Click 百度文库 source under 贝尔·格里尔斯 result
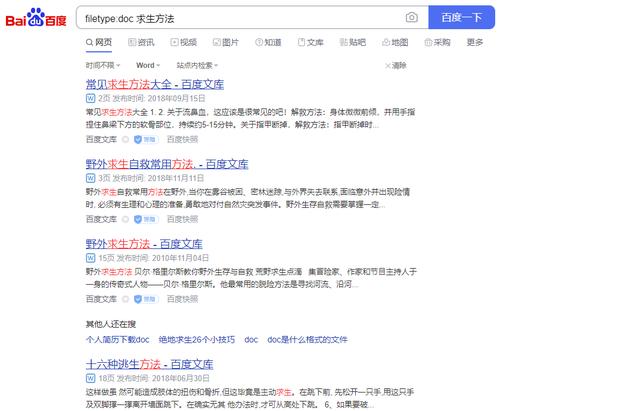The width and height of the screenshot is (640, 411). pos(101,299)
